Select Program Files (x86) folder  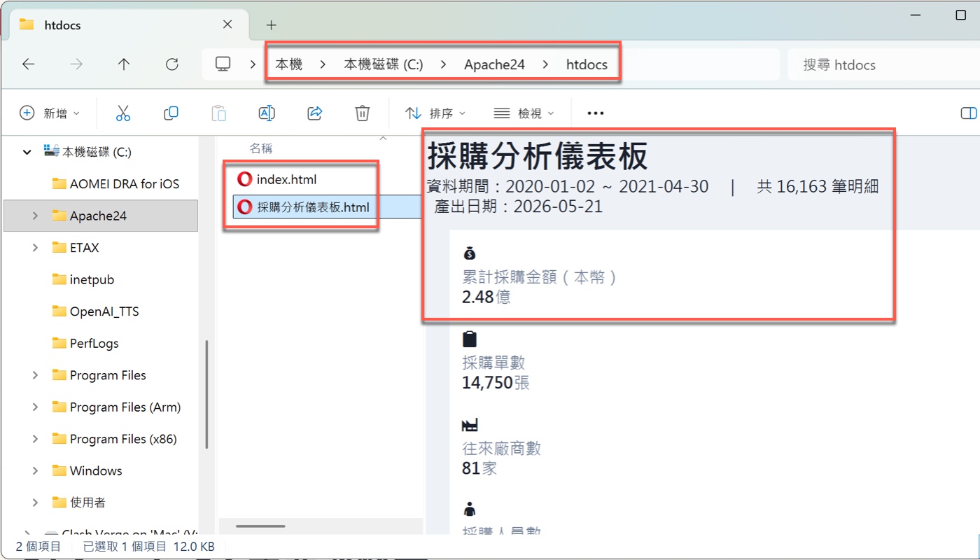pos(115,439)
